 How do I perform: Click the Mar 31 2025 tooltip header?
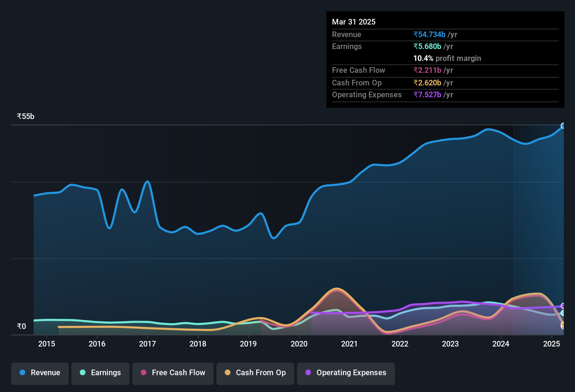pyautogui.click(x=354, y=22)
